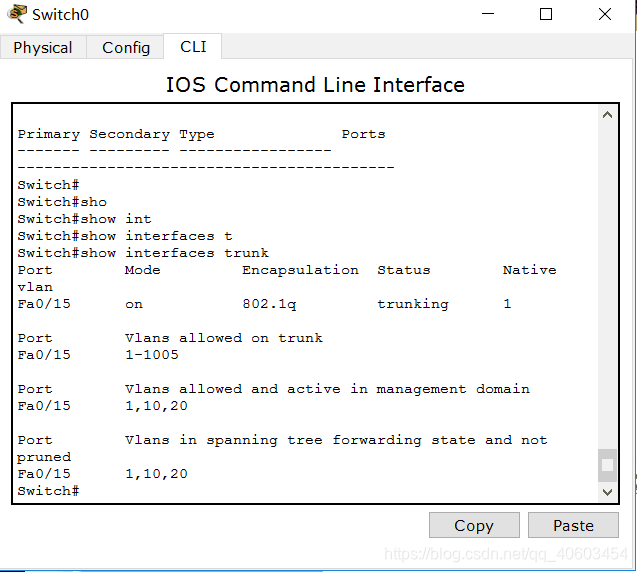Click 'Vlans in spanning tree forwarding state' text
The image size is (637, 572).
pyautogui.click(x=300, y=440)
